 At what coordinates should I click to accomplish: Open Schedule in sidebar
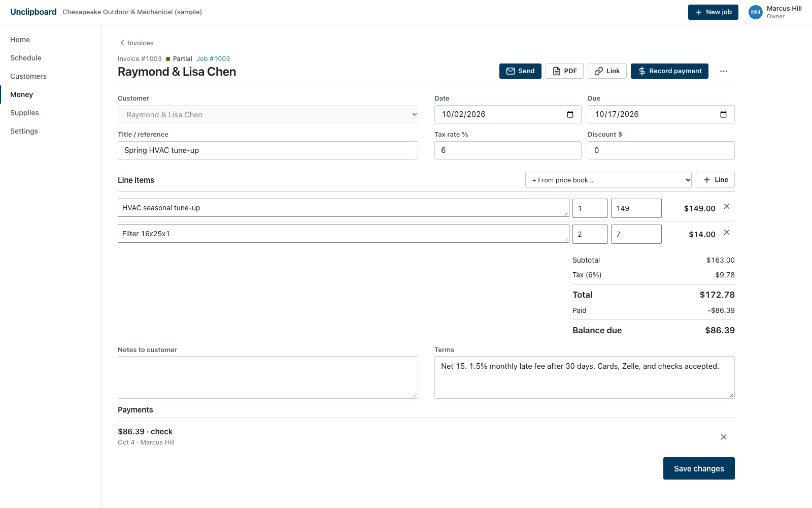point(26,58)
